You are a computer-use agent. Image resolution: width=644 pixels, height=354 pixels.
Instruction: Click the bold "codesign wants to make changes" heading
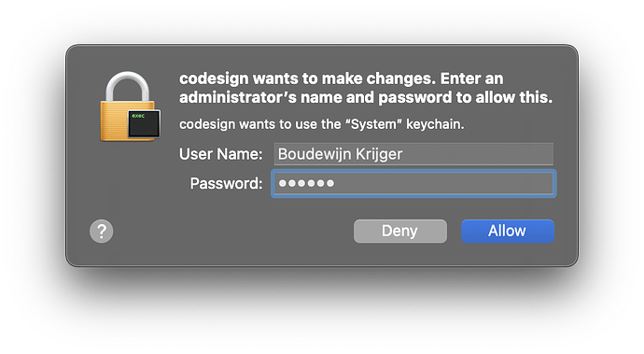click(x=307, y=78)
